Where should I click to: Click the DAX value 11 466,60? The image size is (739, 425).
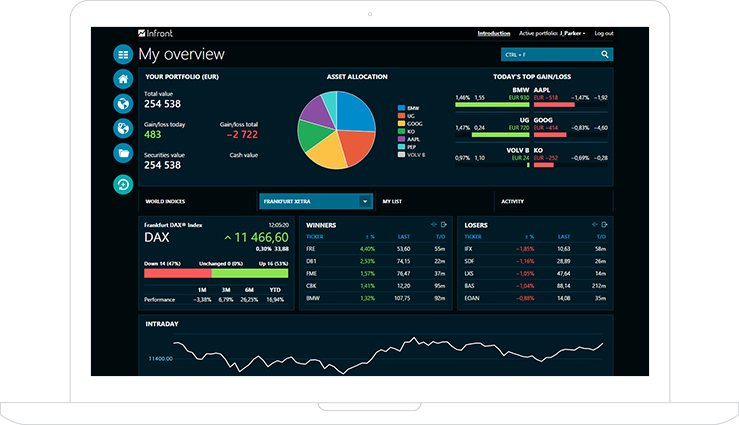(262, 237)
